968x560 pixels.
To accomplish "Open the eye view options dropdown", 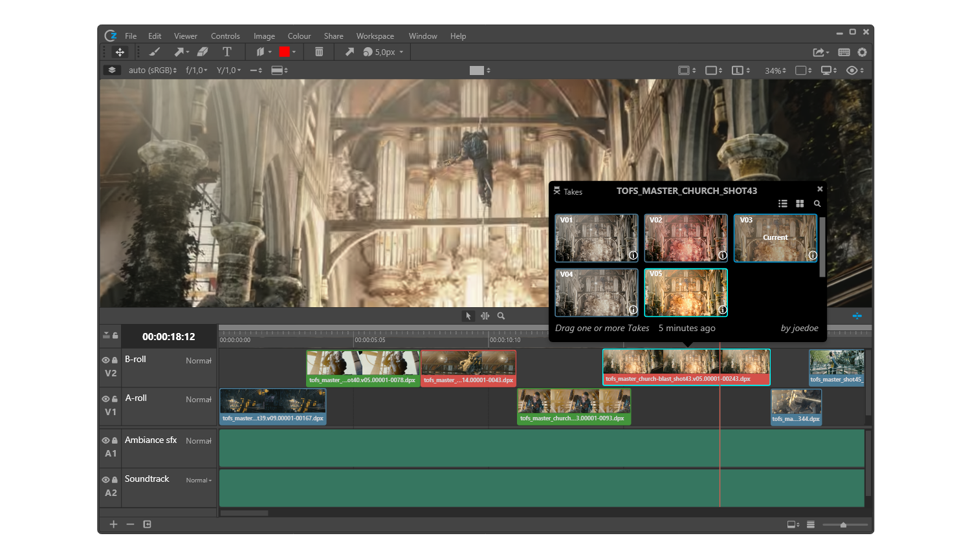I will point(855,70).
